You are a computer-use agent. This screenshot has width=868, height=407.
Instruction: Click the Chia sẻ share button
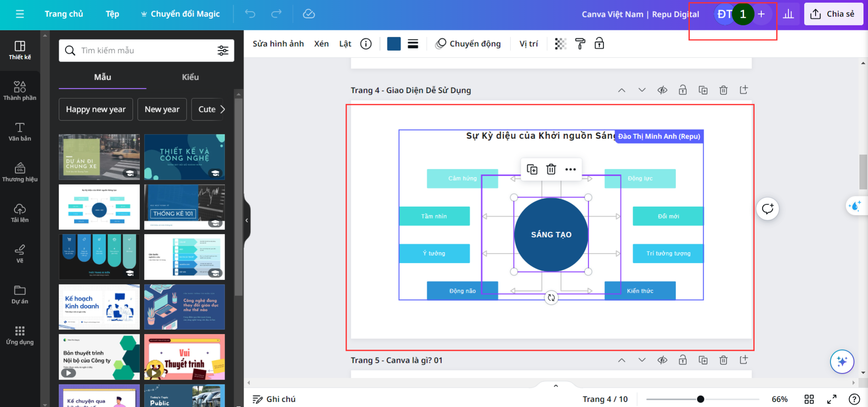pos(833,14)
